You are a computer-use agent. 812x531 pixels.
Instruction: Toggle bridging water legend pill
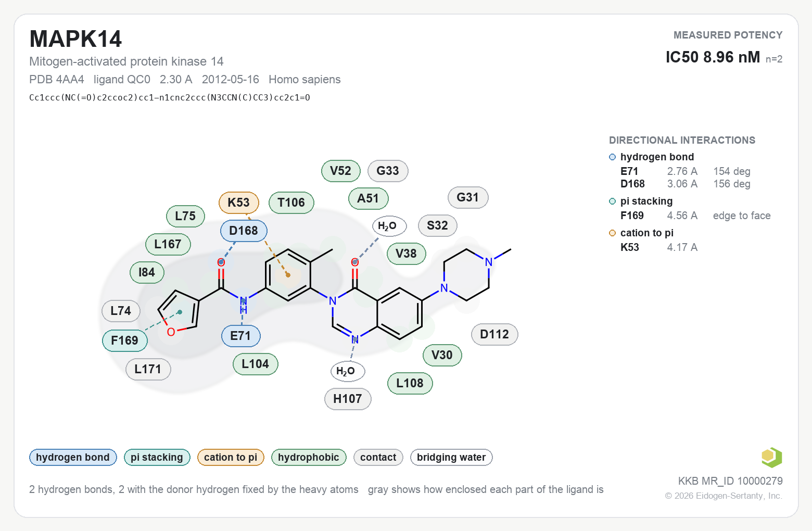click(x=451, y=457)
